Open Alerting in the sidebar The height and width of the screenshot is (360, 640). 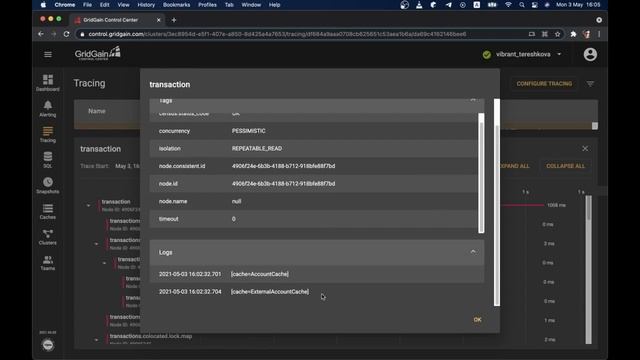(x=48, y=109)
